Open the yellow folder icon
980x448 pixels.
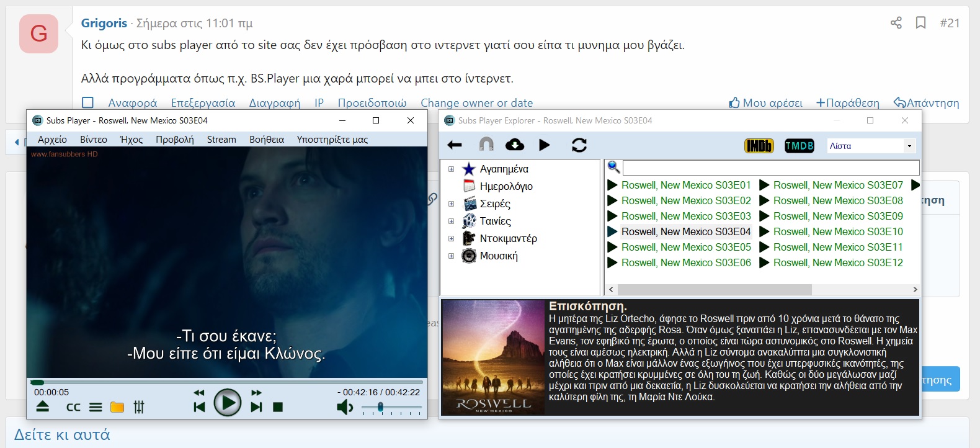(117, 407)
